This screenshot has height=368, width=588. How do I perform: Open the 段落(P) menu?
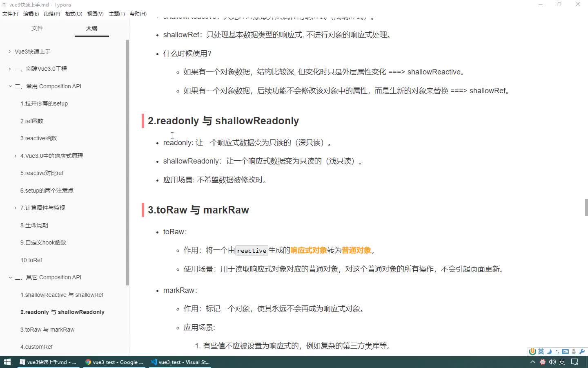coord(52,14)
